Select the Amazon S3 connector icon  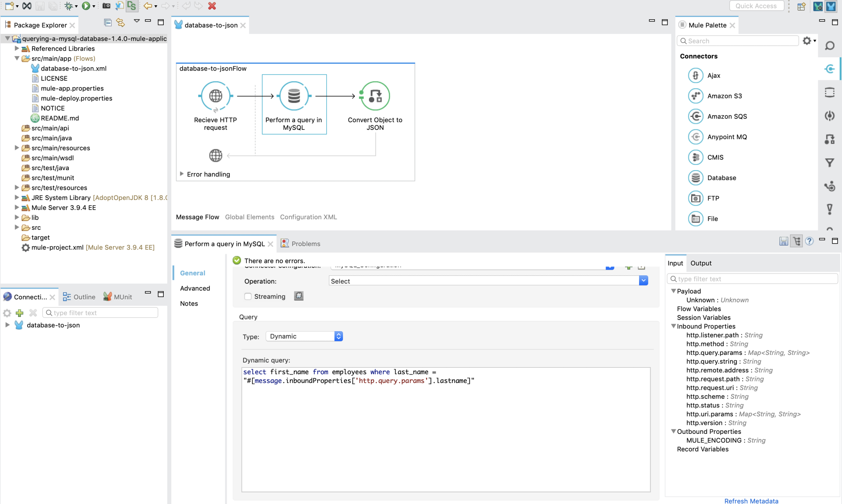pyautogui.click(x=695, y=96)
